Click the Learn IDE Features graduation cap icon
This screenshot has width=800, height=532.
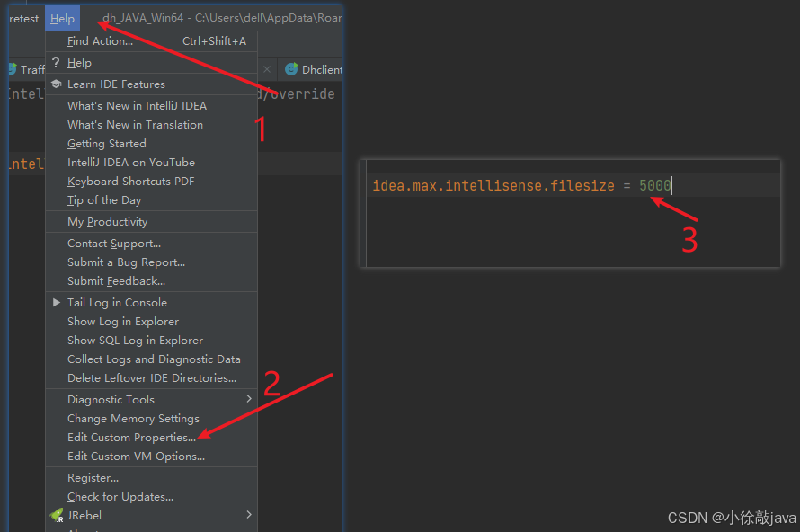tap(56, 84)
